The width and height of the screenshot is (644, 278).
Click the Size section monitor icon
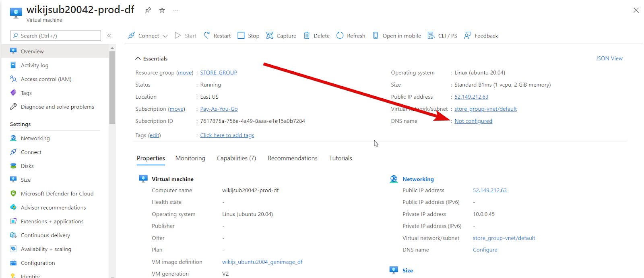coord(394,270)
